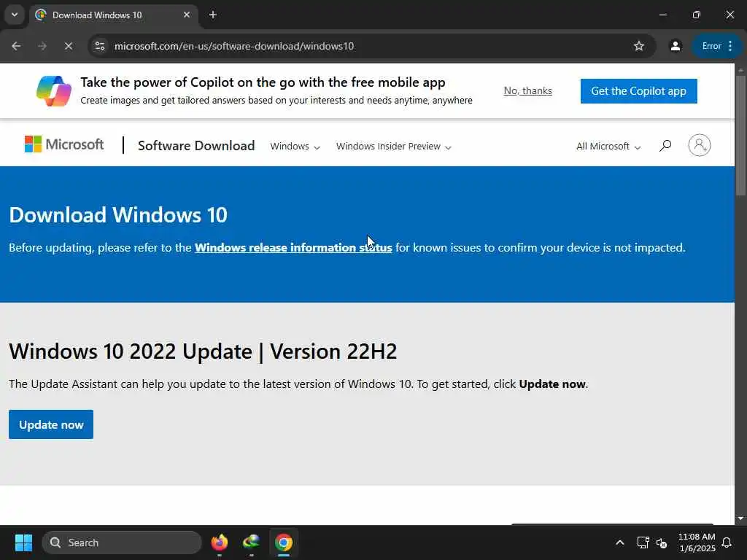Open the network status tray icon
Screen dimensions: 747x560
coord(643,542)
